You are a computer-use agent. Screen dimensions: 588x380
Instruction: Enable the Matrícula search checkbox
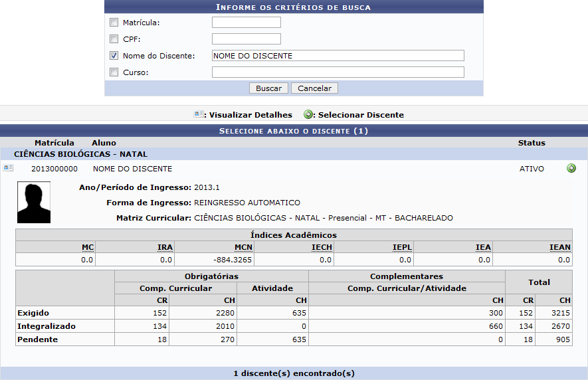coord(114,23)
